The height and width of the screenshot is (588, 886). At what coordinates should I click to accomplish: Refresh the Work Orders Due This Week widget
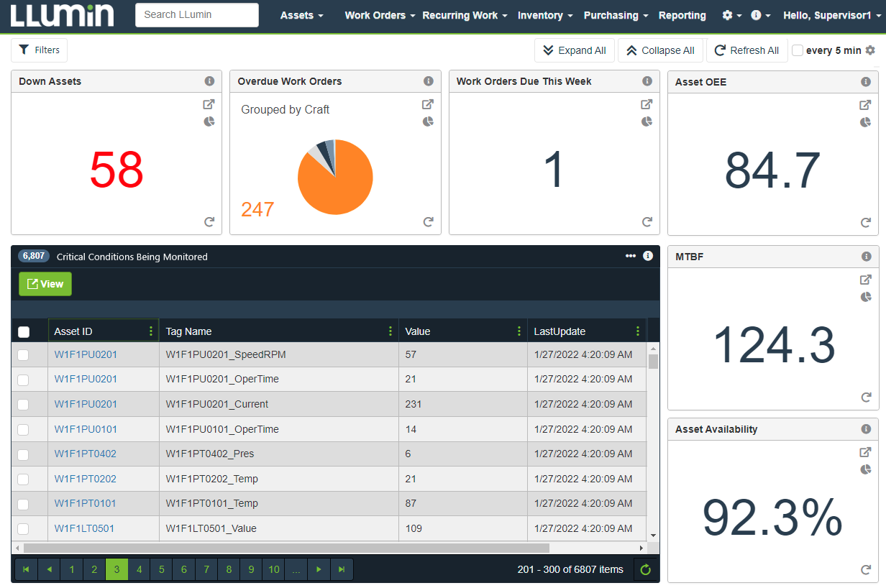(x=647, y=221)
